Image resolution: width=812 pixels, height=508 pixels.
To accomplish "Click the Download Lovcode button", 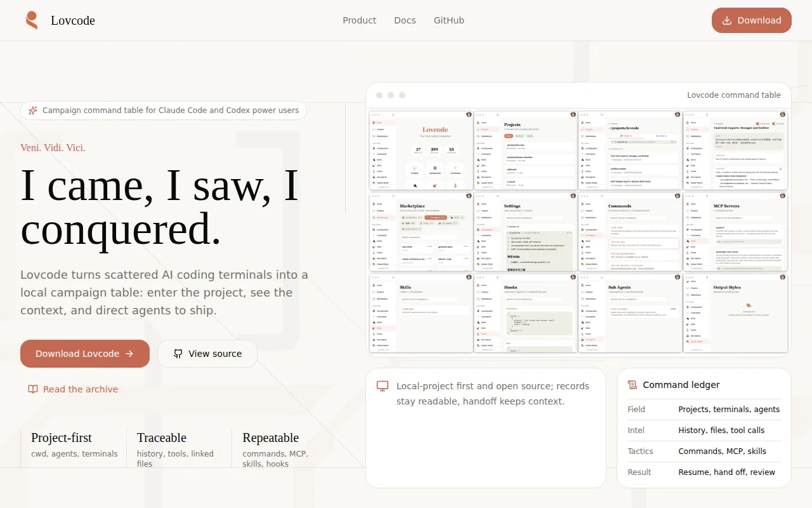I will (85, 354).
